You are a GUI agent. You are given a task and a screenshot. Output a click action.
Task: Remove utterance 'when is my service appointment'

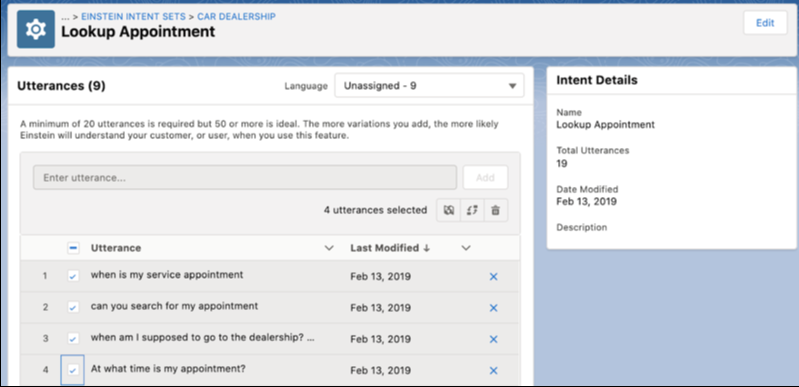tap(493, 277)
